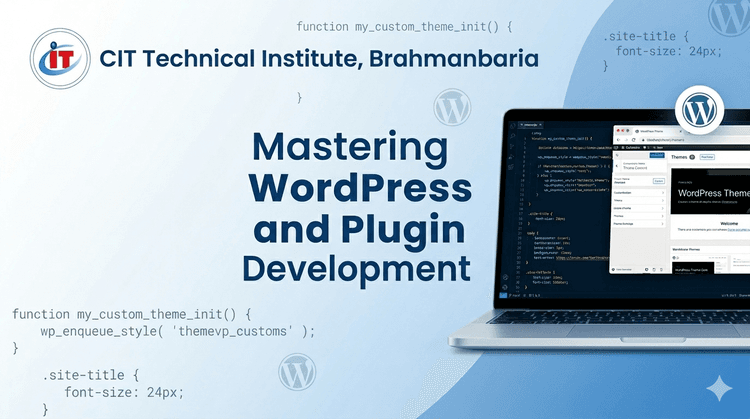Click the blue publish button in customizer panel

tap(657, 155)
